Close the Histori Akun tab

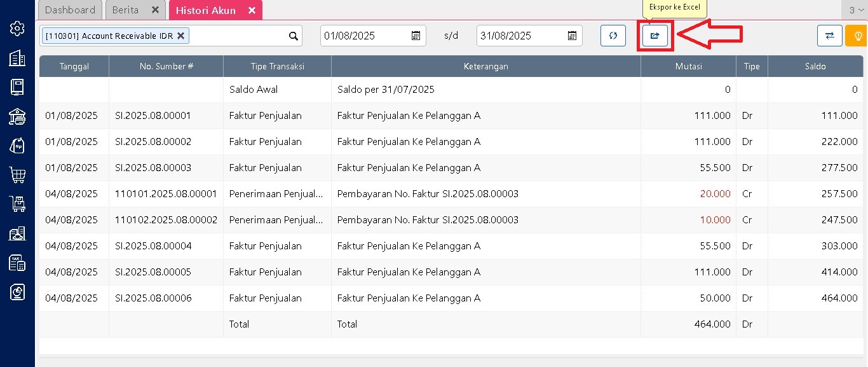point(252,10)
